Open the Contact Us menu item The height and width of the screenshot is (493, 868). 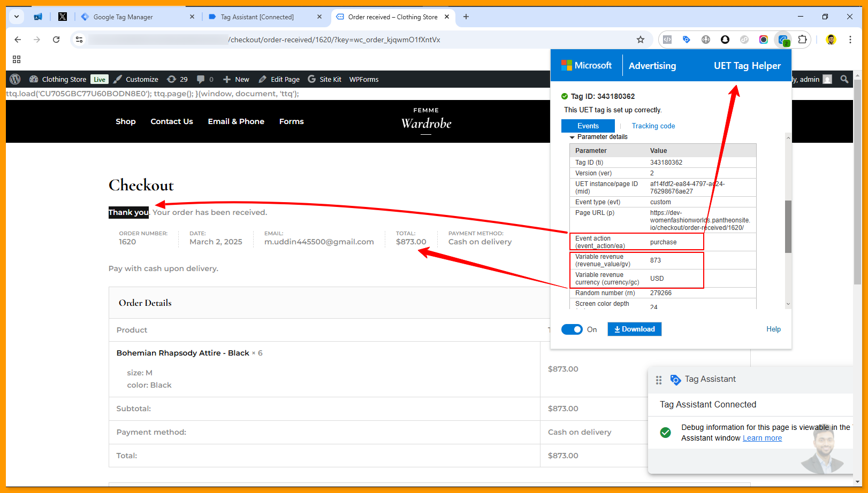[x=172, y=121]
